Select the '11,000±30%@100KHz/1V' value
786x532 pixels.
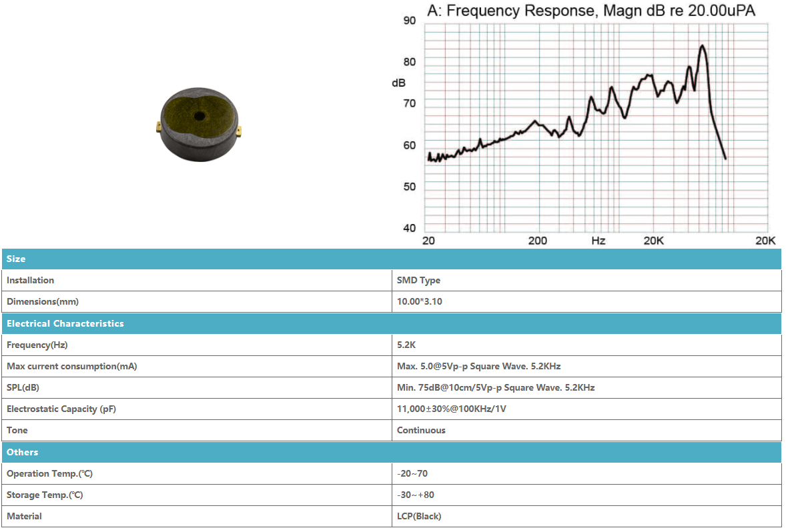tap(452, 409)
